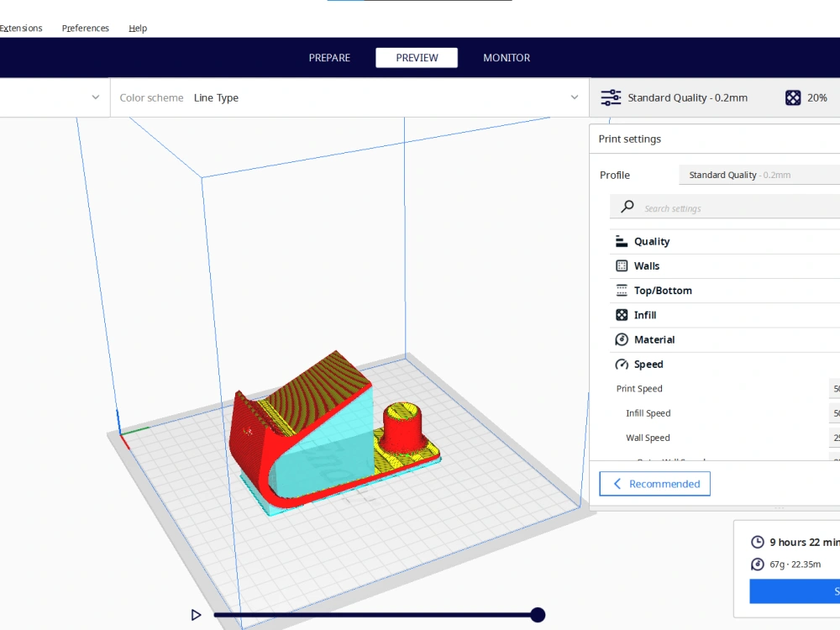Click the material usage spool icon
The height and width of the screenshot is (630, 840).
[x=758, y=564]
